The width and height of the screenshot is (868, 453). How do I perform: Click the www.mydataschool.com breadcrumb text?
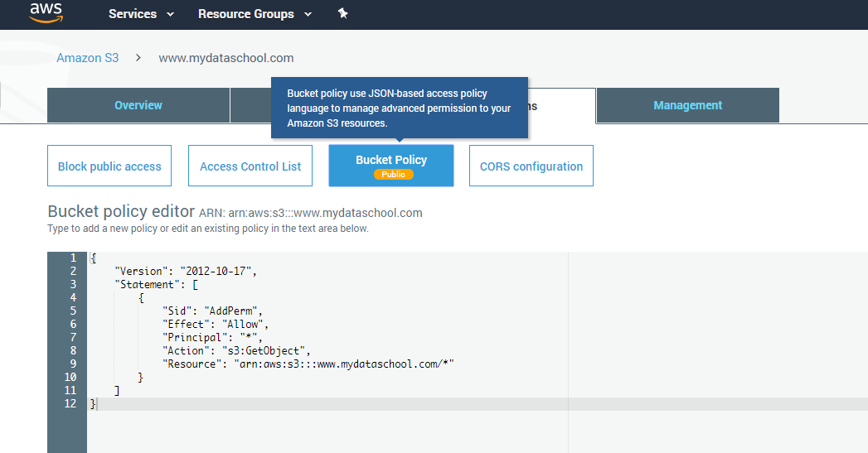point(225,58)
